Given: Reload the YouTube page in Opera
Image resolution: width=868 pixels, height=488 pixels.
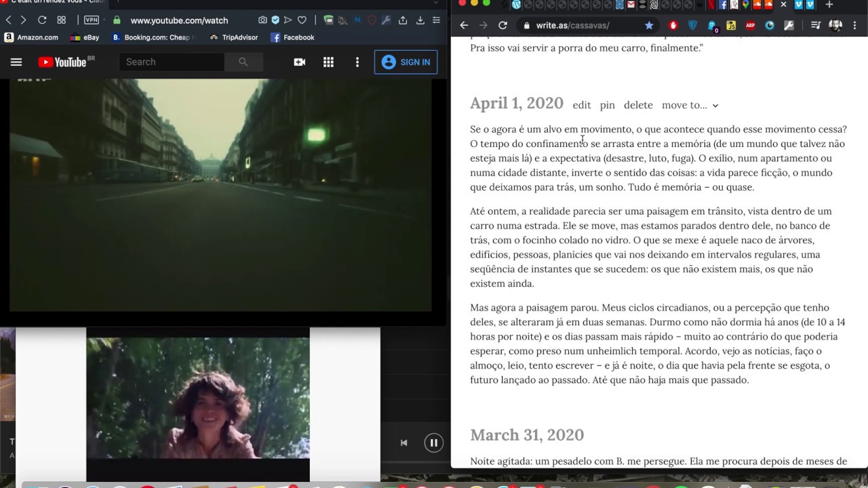Looking at the screenshot, I should (x=42, y=20).
